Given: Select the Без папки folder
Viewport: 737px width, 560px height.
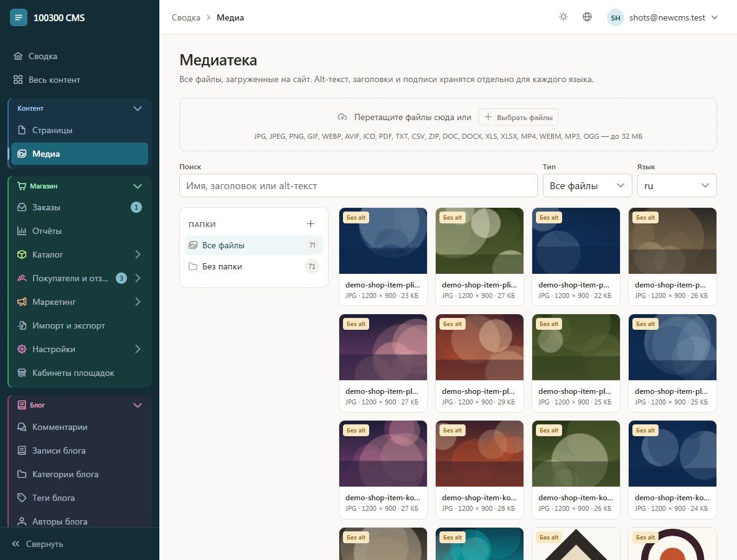Looking at the screenshot, I should click(254, 266).
